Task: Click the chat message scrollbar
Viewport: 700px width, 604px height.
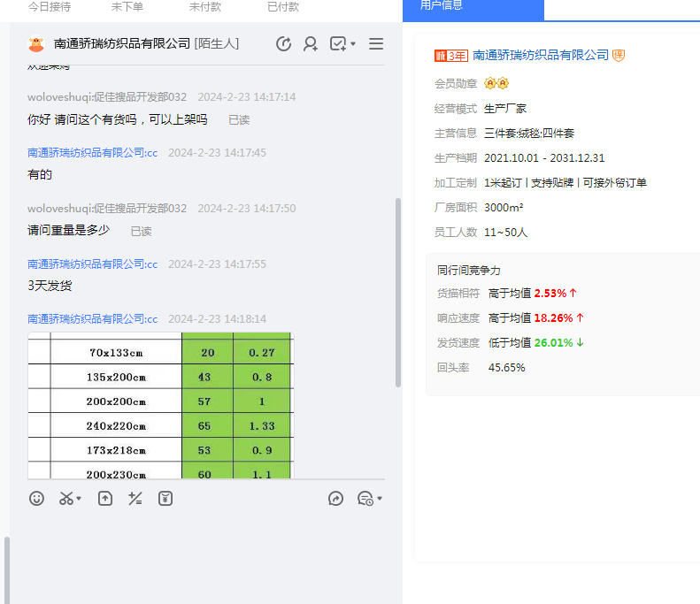Action: [398, 292]
